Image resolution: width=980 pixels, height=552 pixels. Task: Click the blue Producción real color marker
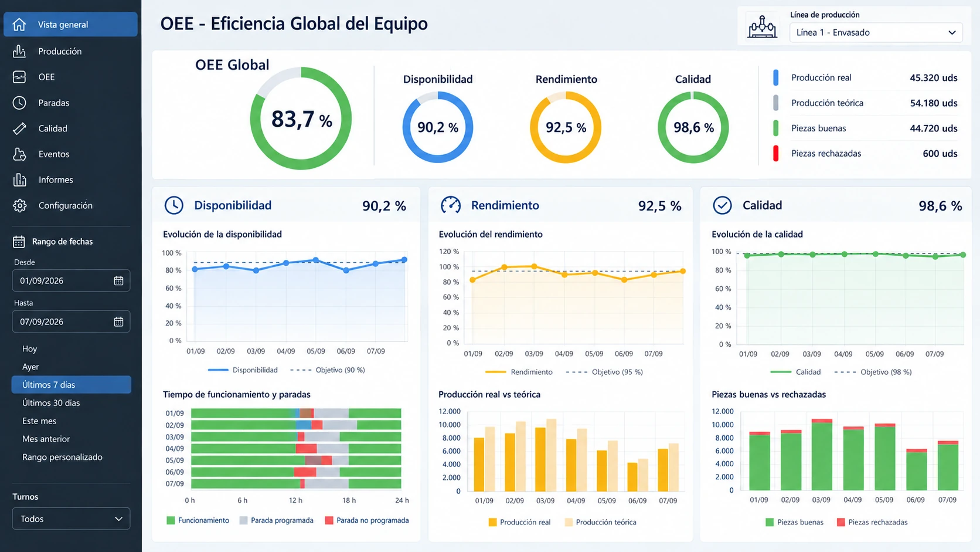point(776,77)
